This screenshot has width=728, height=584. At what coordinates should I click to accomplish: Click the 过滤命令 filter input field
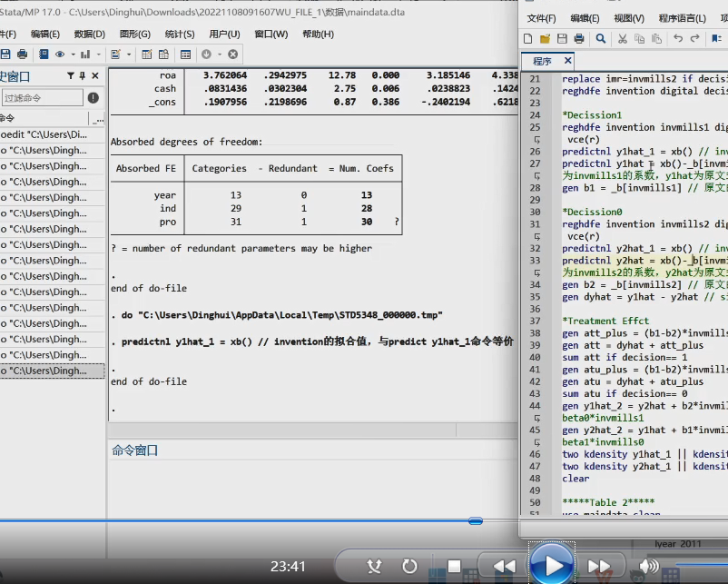click(x=43, y=98)
